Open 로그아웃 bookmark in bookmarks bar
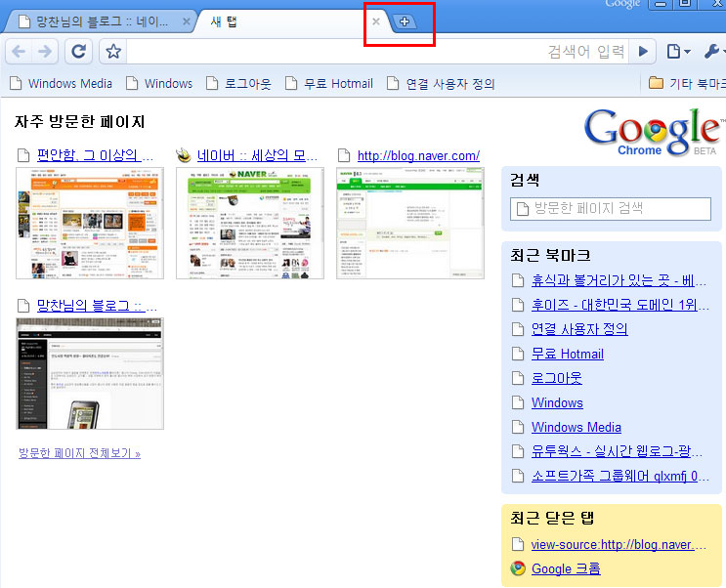Viewport: 726px width, 588px height. (239, 83)
